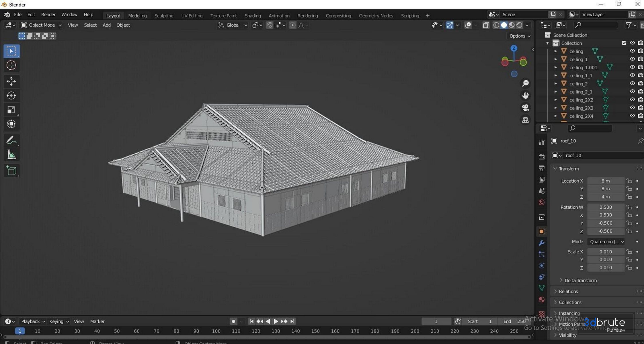Screen dimensions: 644x344
Task: Activate the Rotate tool
Action: point(11,95)
